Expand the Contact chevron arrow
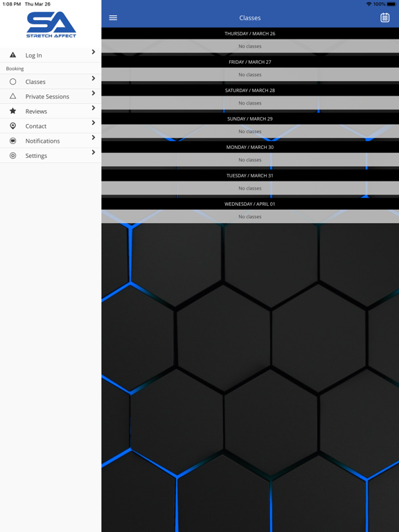 coord(94,123)
